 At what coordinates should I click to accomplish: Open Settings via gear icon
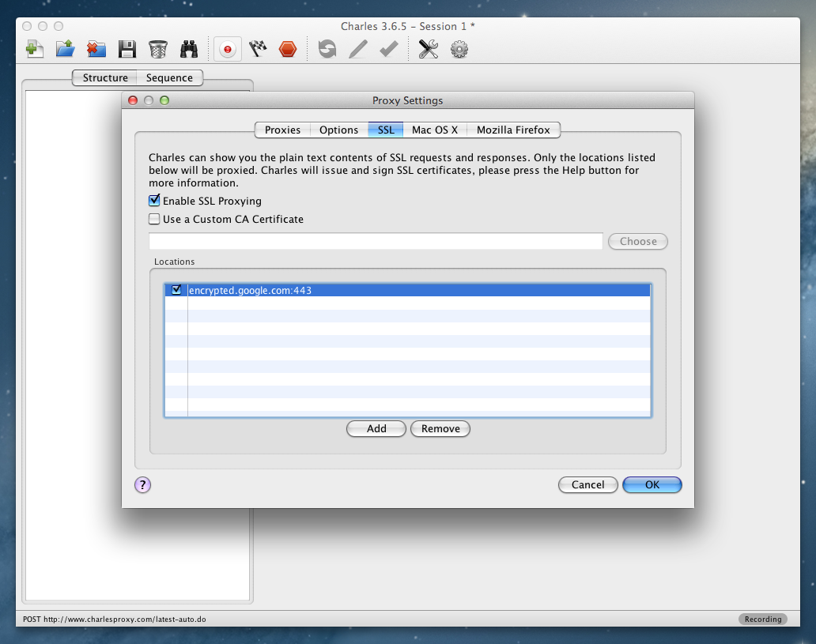coord(459,50)
